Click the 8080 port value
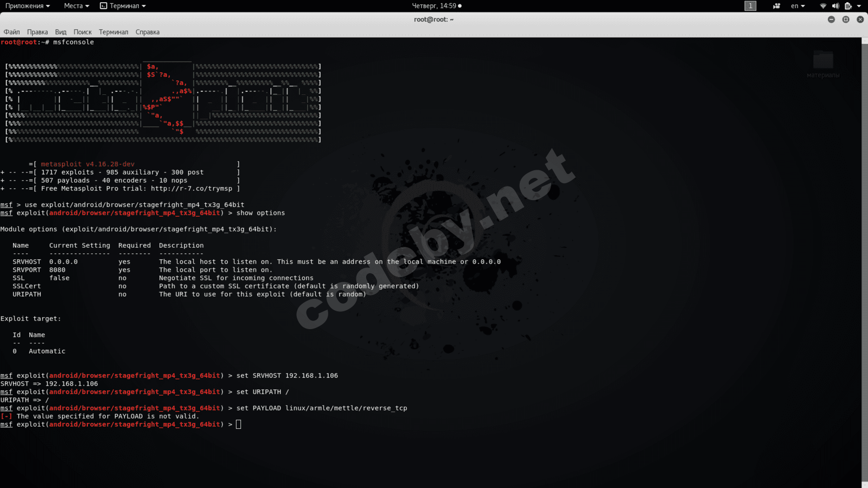Viewport: 868px width, 488px height. [x=58, y=270]
